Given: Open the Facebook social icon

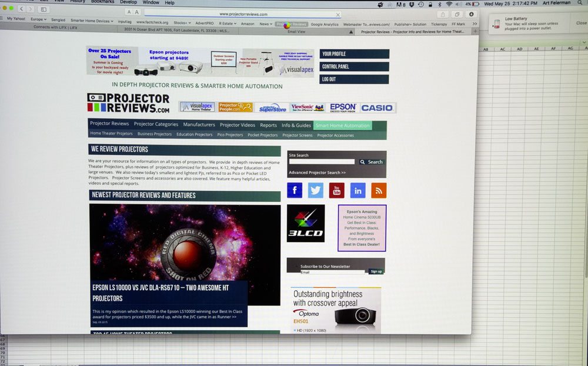Looking at the screenshot, I should [295, 190].
